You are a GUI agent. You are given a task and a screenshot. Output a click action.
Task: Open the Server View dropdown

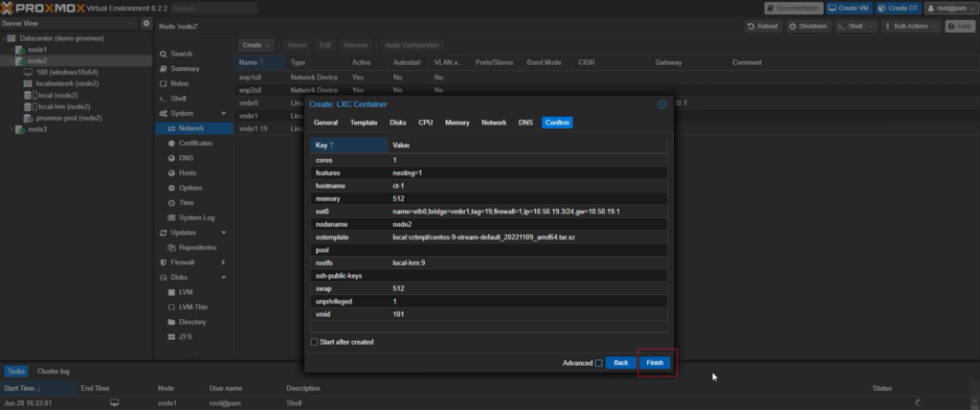click(68, 23)
